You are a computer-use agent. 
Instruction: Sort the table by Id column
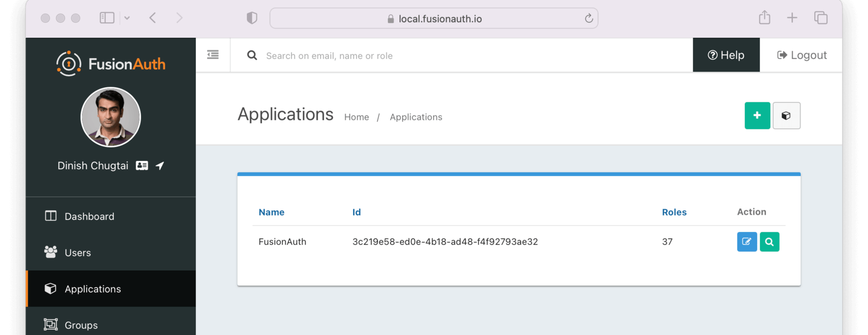(356, 212)
